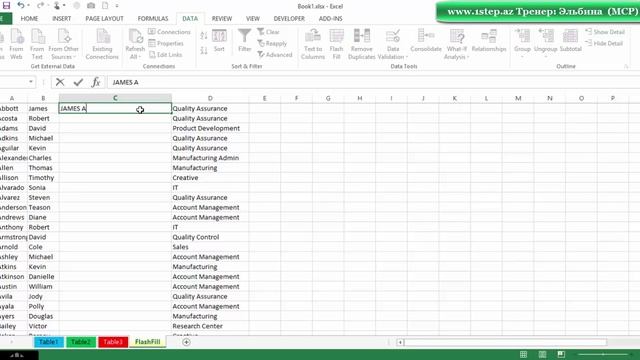This screenshot has height=360, width=640.
Task: Sort A to Z ascending icon
Action: coord(204,36)
